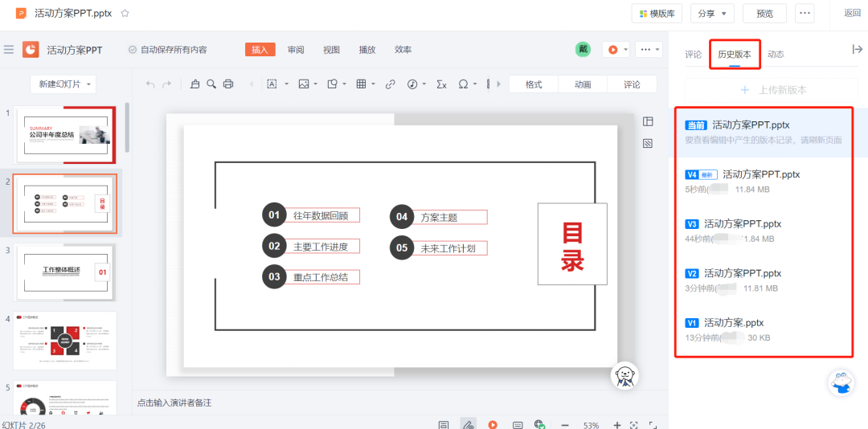Image resolution: width=868 pixels, height=429 pixels.
Task: Click the slide layout icon beside canvas
Action: tap(648, 121)
